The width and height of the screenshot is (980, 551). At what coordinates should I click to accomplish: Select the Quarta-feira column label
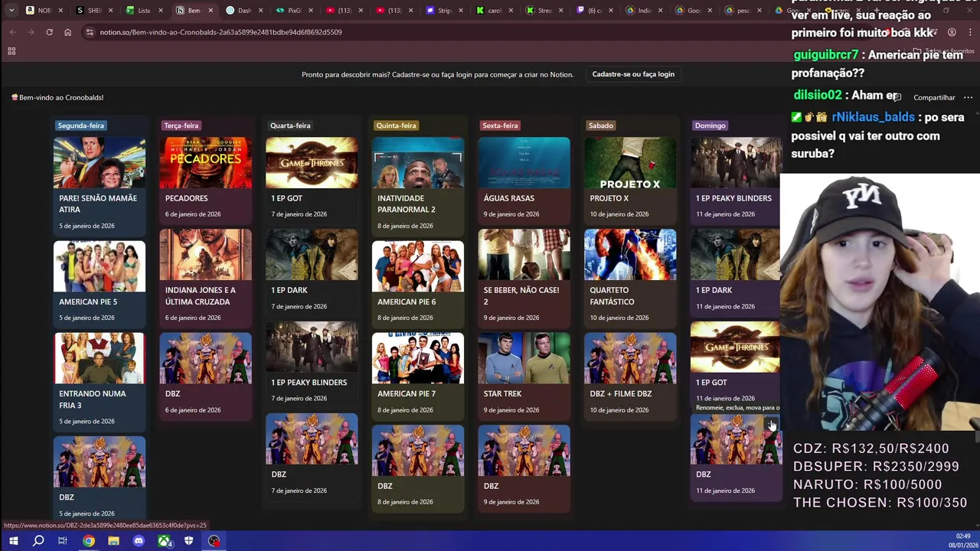coord(290,126)
